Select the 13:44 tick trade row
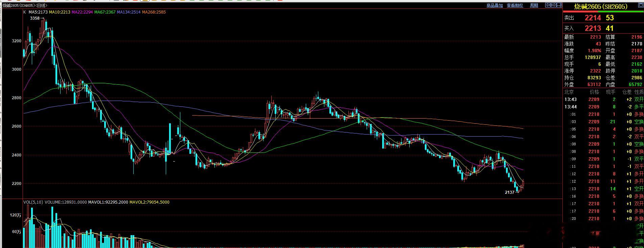 [604, 107]
